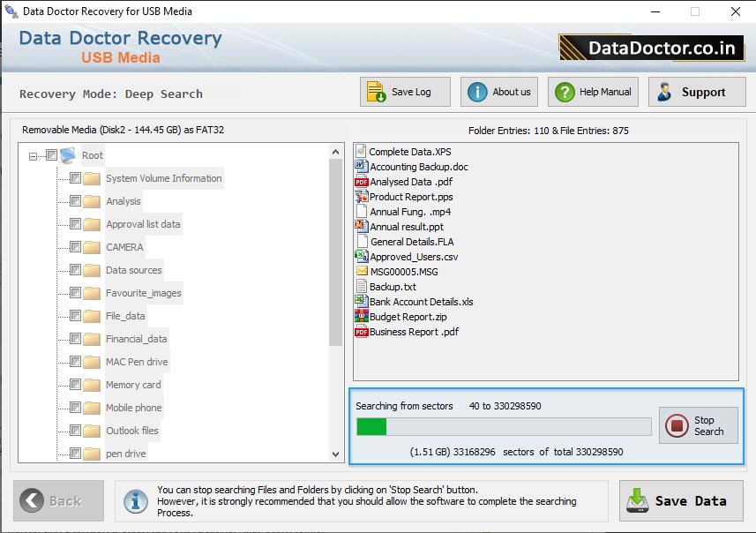Select the Memory card folder

[133, 385]
